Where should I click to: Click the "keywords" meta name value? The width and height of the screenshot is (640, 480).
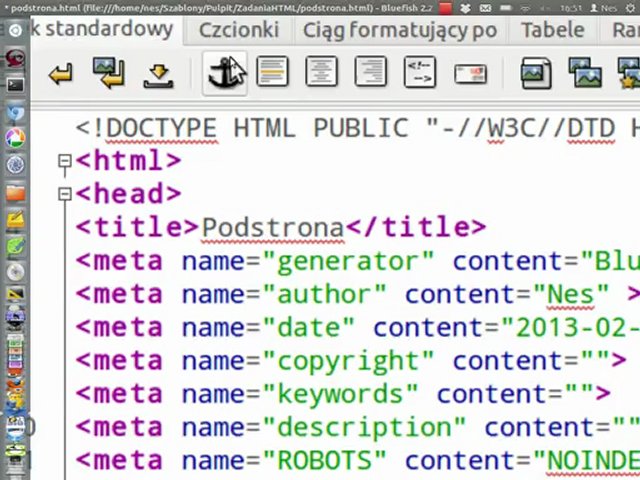(x=341, y=394)
